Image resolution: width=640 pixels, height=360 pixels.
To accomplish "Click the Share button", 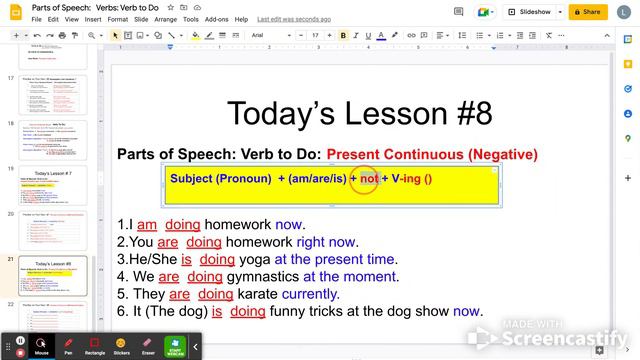I will [588, 12].
